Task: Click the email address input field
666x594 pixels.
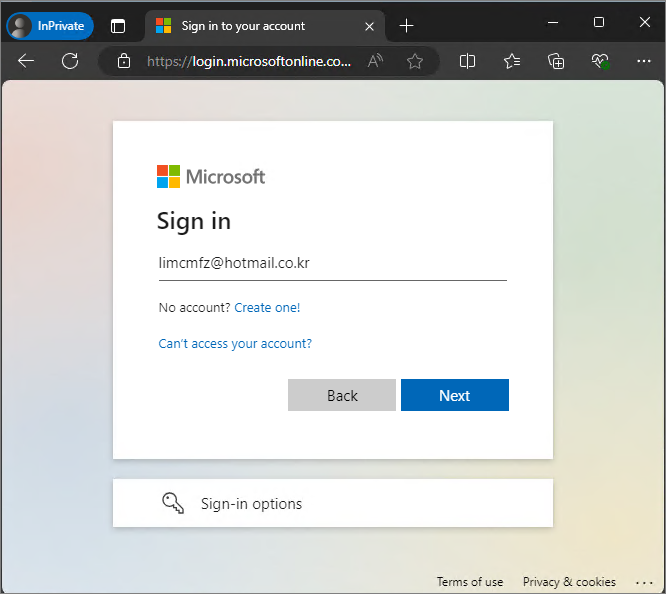Action: coord(333,263)
